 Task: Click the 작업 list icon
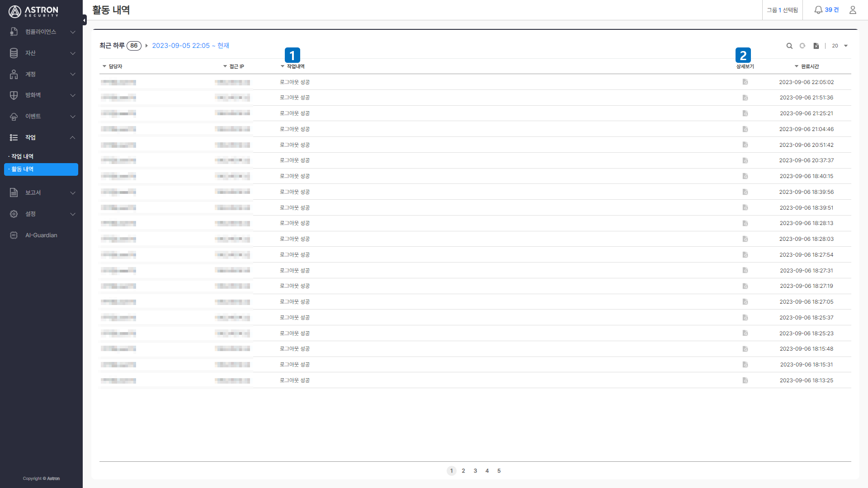coord(14,137)
